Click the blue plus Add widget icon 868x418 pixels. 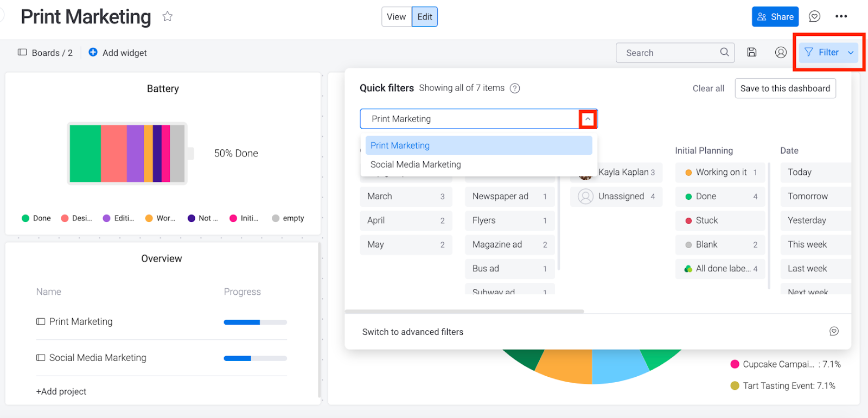pos(93,53)
